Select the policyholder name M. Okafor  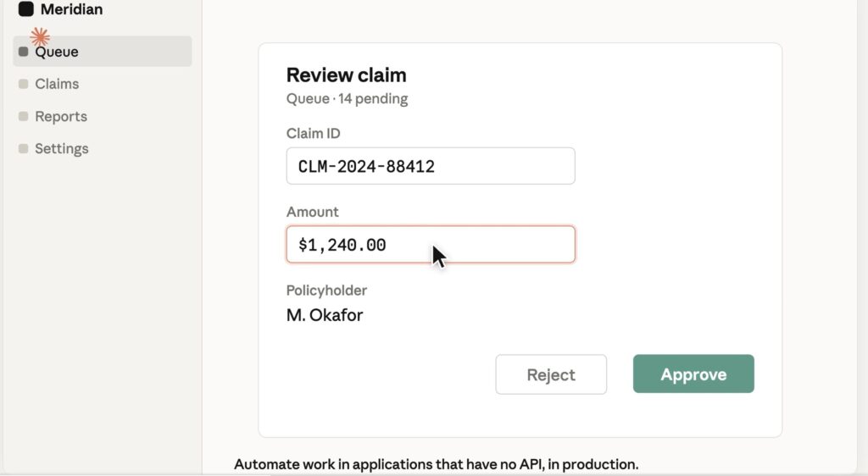(325, 315)
